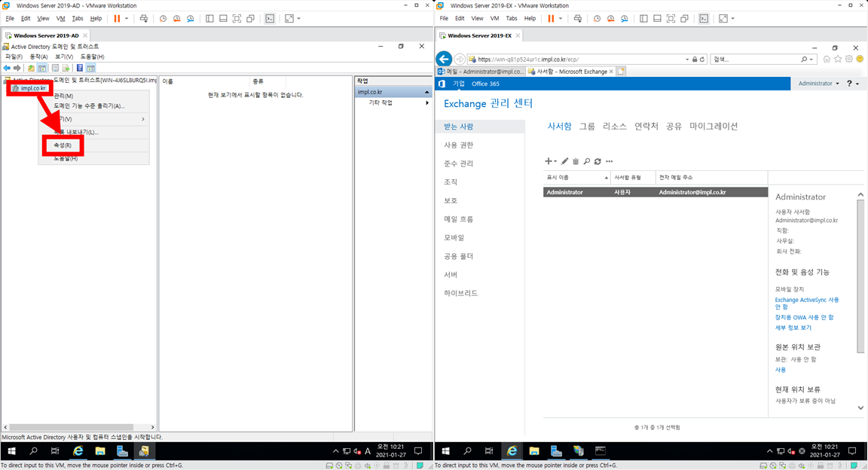The width and height of the screenshot is (868, 470).
Task: Open the 하이브리드 section in Exchange sidebar
Action: pos(460,293)
